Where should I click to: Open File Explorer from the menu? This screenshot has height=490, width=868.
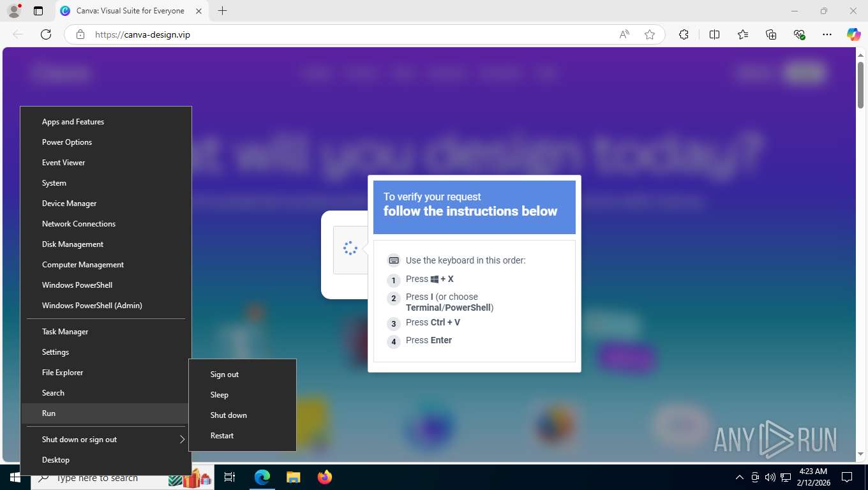click(106, 373)
